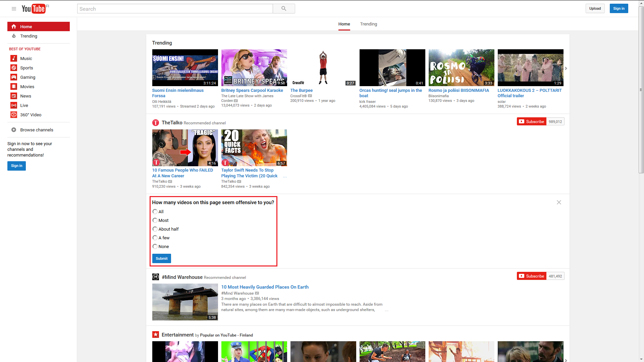Click the Entertainment star channel icon
644x362 pixels.
[156, 335]
